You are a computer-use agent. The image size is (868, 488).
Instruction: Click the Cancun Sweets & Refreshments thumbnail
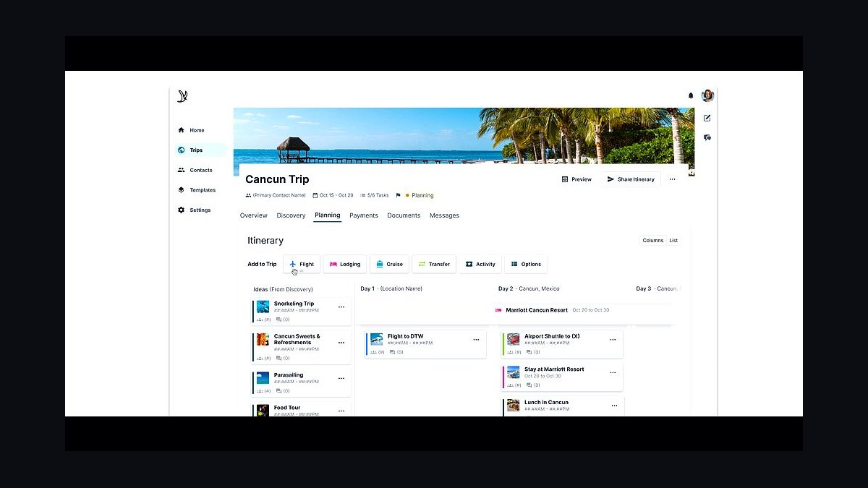(x=263, y=339)
